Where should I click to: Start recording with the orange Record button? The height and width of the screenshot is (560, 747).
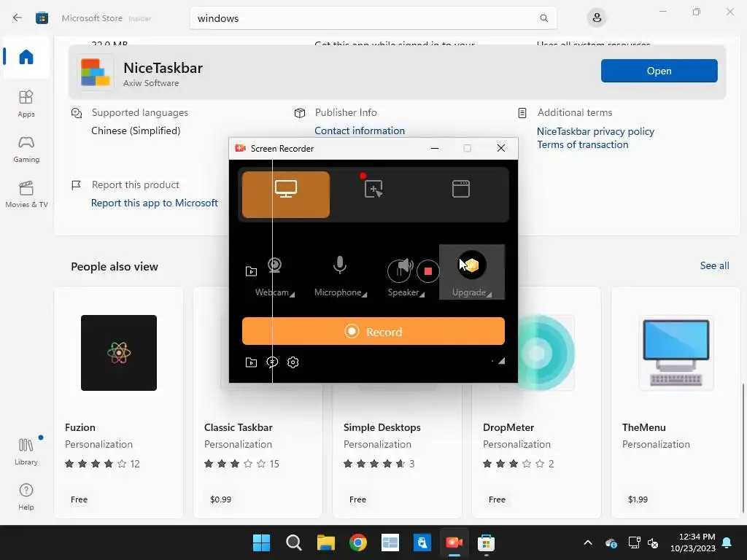coord(373,332)
